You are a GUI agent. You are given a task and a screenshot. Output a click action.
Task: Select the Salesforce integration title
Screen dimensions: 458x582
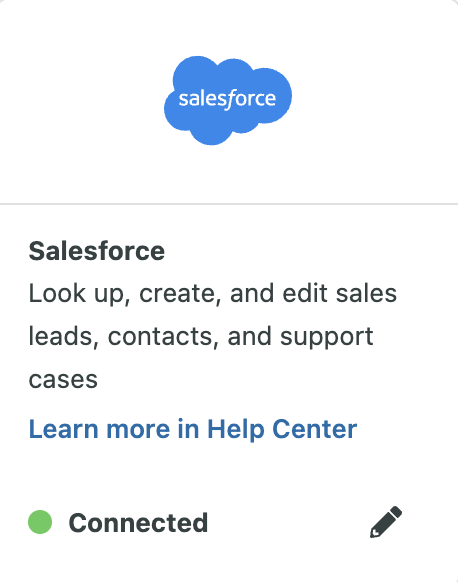[x=96, y=251]
